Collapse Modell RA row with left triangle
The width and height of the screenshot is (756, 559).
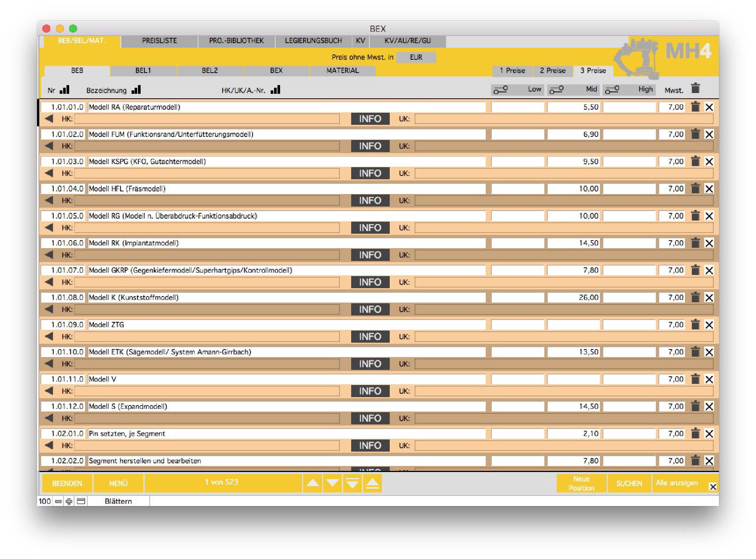49,119
